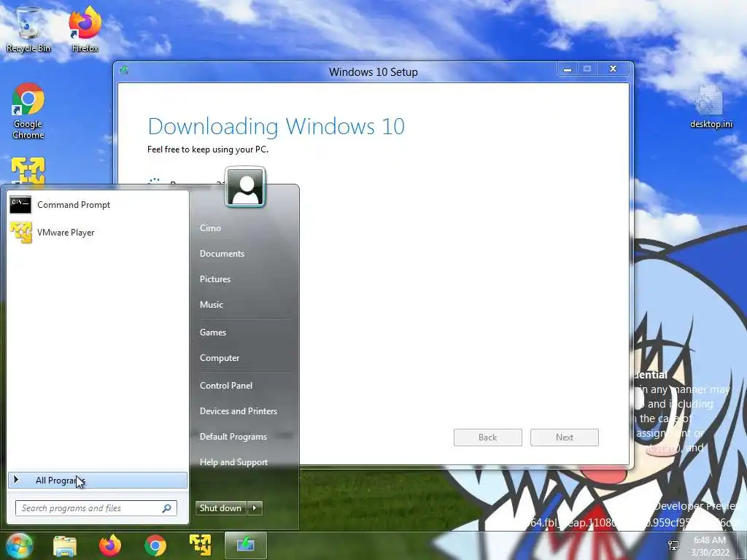Viewport: 747px width, 560px height.
Task: Open Pictures from the Start menu
Action: (215, 279)
